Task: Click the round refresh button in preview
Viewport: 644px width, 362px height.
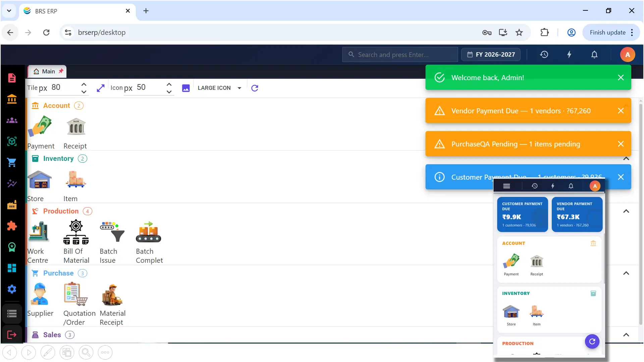Action: [592, 341]
